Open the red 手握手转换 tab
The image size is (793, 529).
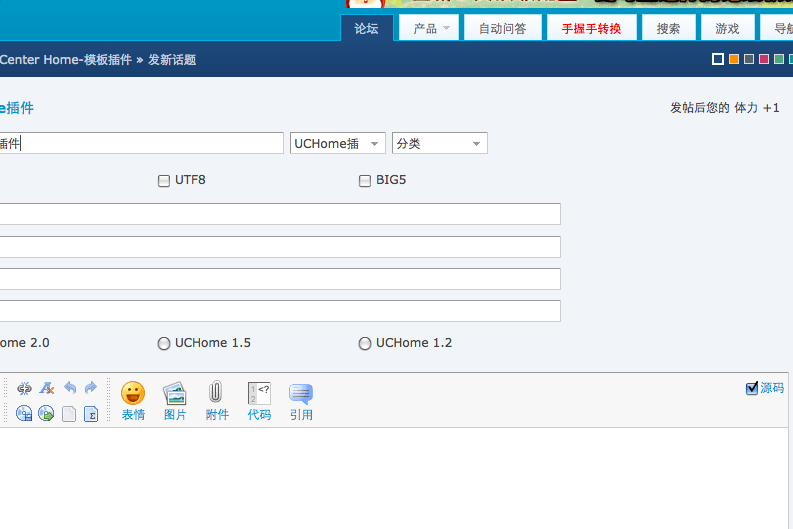[x=592, y=28]
